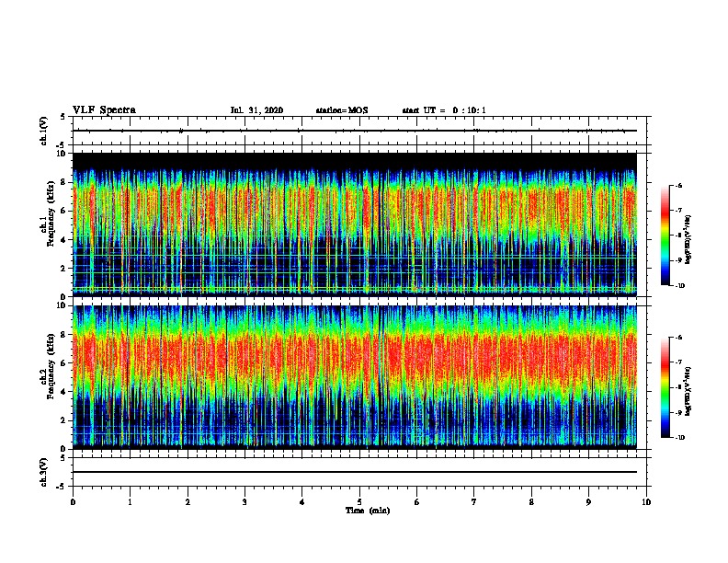Screen dimensions: 728x563
Task: Click the ch.1 Frequency (kHz) axis label
Action: (48, 213)
